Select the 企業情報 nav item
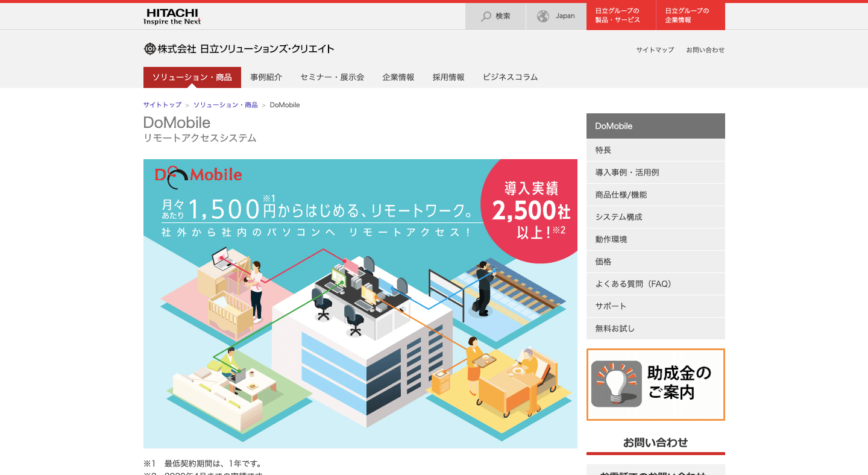Image resolution: width=868 pixels, height=475 pixels. (398, 77)
